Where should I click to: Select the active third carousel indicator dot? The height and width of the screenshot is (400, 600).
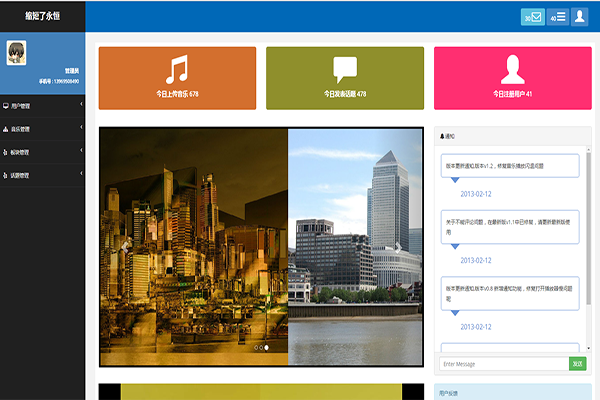coord(266,348)
